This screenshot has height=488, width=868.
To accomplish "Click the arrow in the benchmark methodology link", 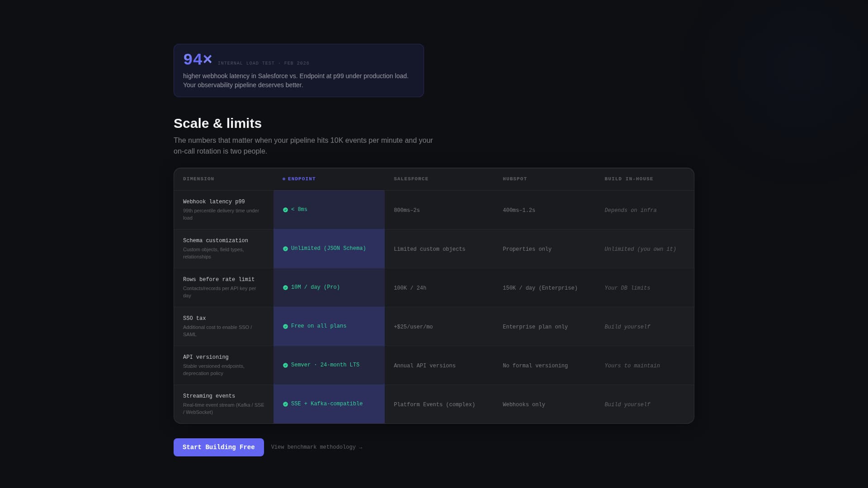I will [360, 447].
